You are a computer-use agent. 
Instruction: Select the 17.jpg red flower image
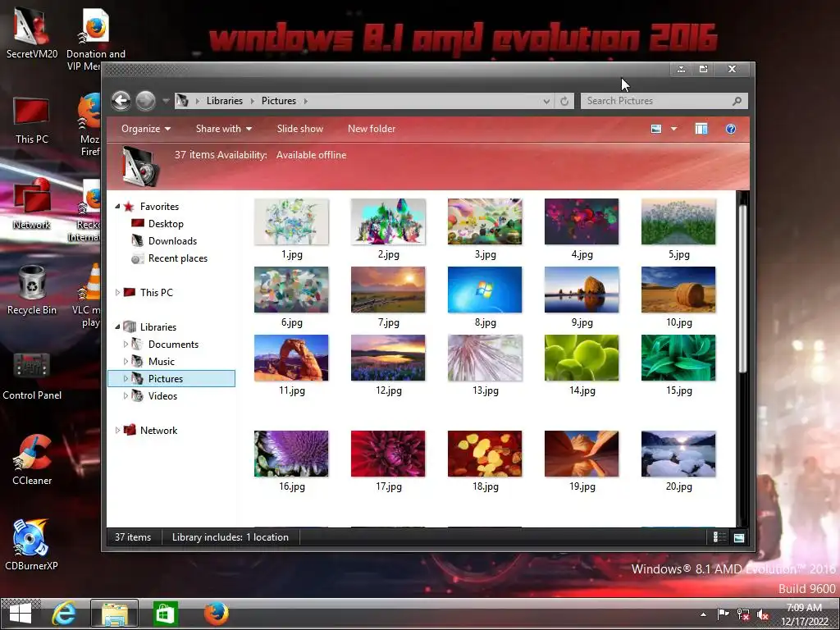click(388, 454)
